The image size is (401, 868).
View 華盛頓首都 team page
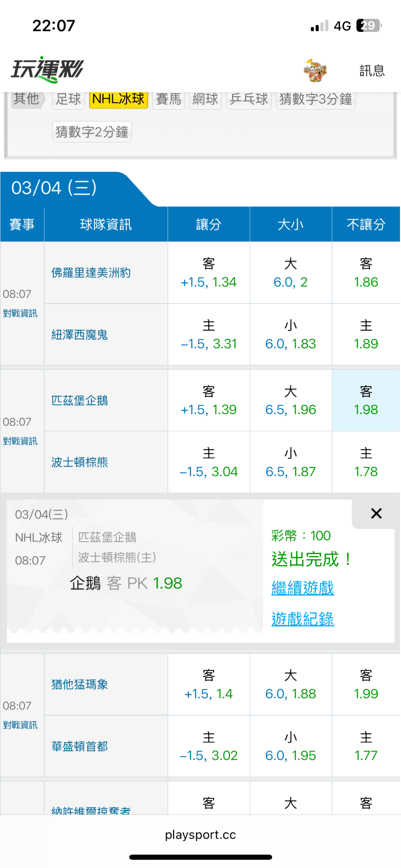(79, 746)
